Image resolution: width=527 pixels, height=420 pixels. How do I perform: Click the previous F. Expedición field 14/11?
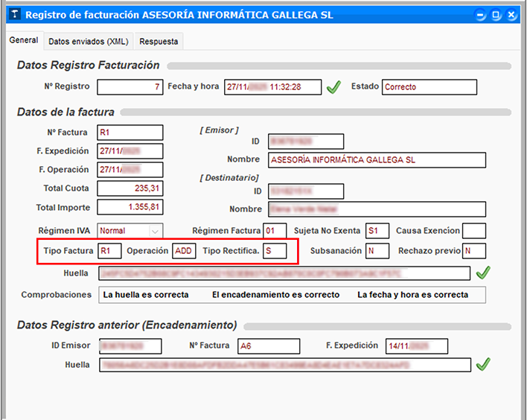417,346
